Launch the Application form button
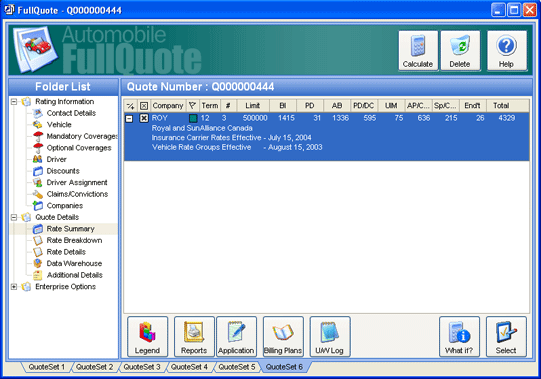The height and width of the screenshot is (379, 541). click(x=236, y=337)
